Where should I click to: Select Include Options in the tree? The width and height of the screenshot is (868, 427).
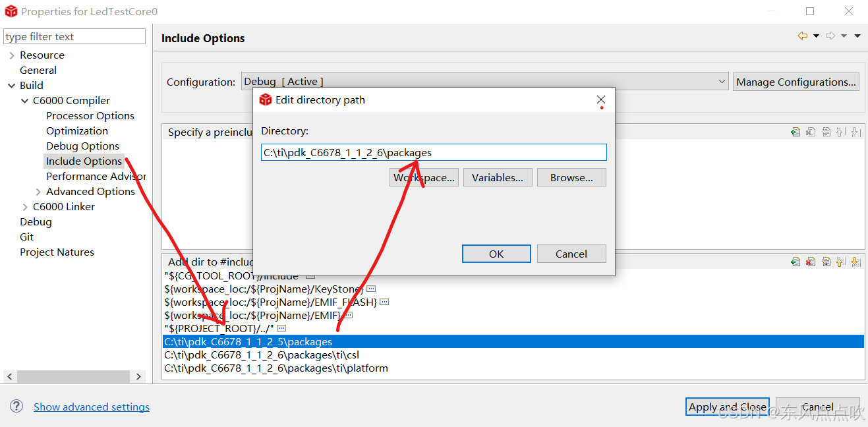[84, 161]
